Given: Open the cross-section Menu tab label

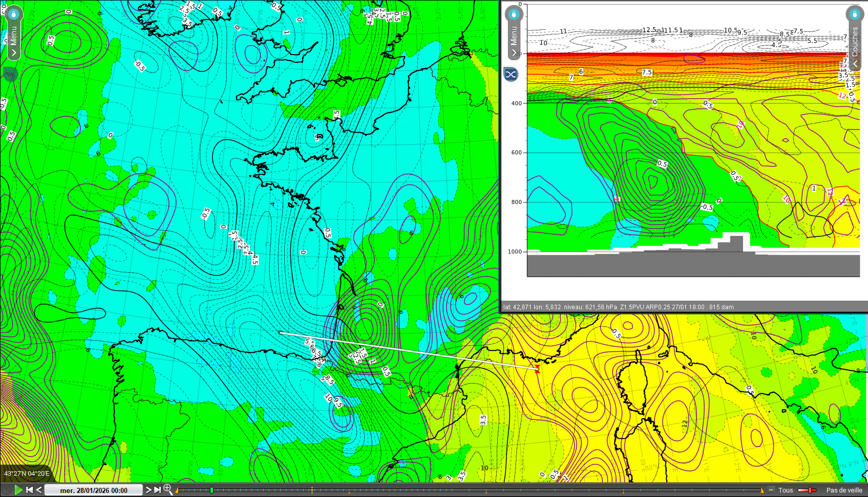Looking at the screenshot, I should (x=514, y=35).
